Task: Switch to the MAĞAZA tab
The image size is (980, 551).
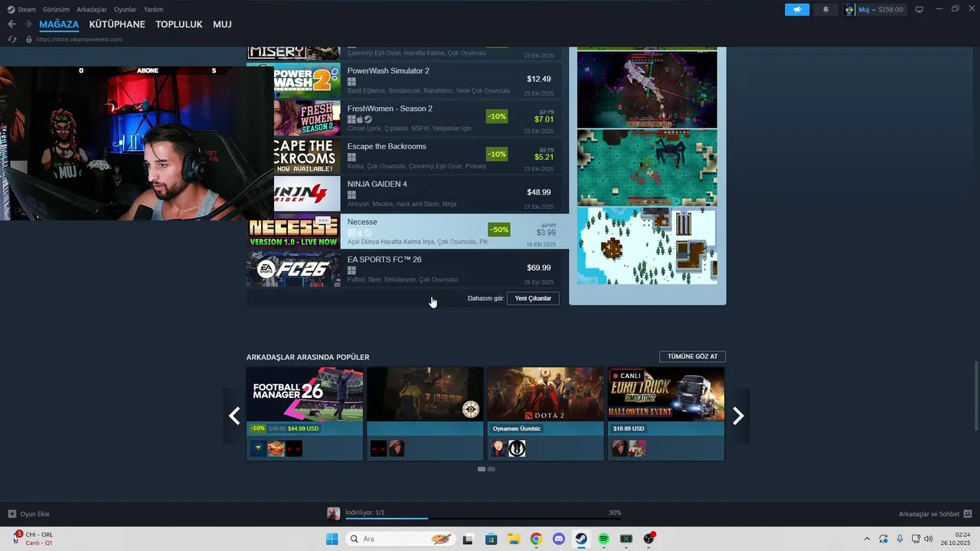Action: (59, 24)
